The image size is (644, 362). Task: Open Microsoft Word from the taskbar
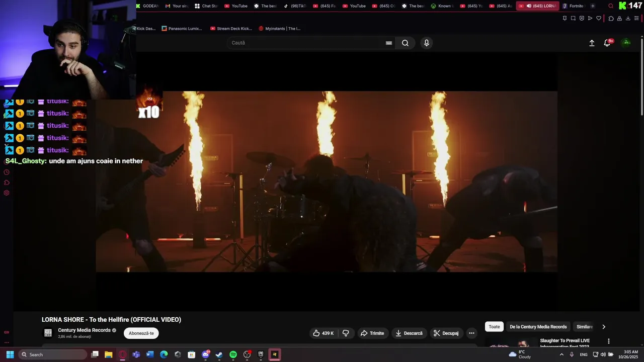(x=150, y=354)
